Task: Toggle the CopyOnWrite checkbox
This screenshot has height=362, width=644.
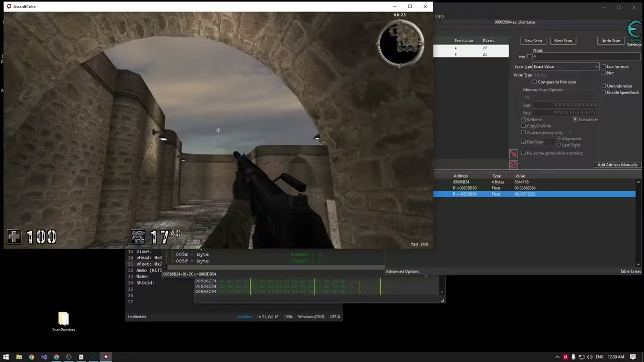Action: (524, 126)
